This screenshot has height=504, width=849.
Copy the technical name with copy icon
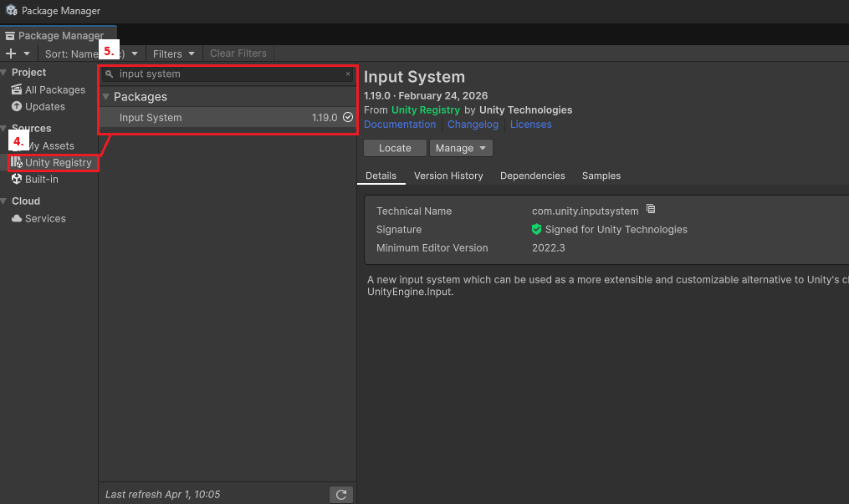click(651, 209)
